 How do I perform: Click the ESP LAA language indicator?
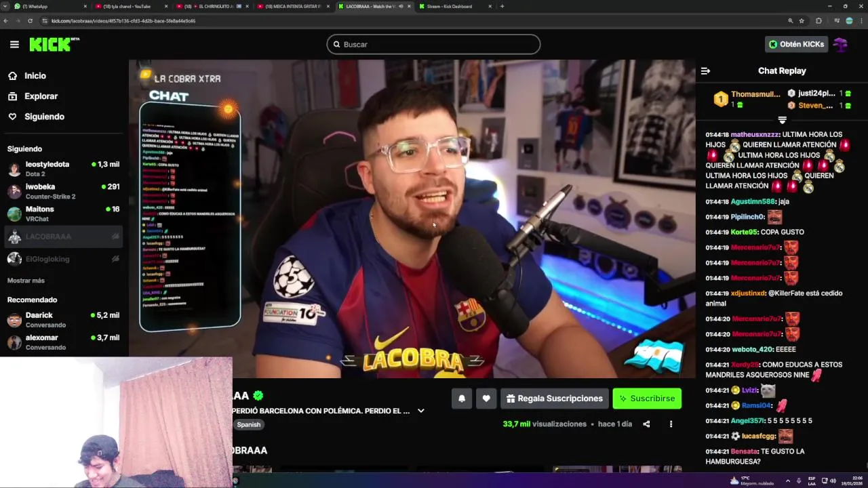point(812,481)
